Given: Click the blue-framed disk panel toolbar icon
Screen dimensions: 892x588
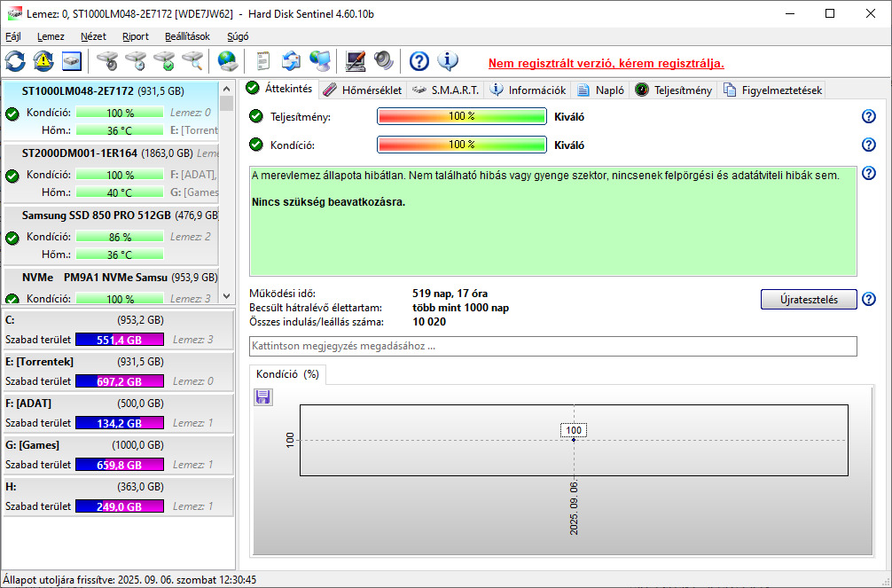Looking at the screenshot, I should [x=72, y=61].
